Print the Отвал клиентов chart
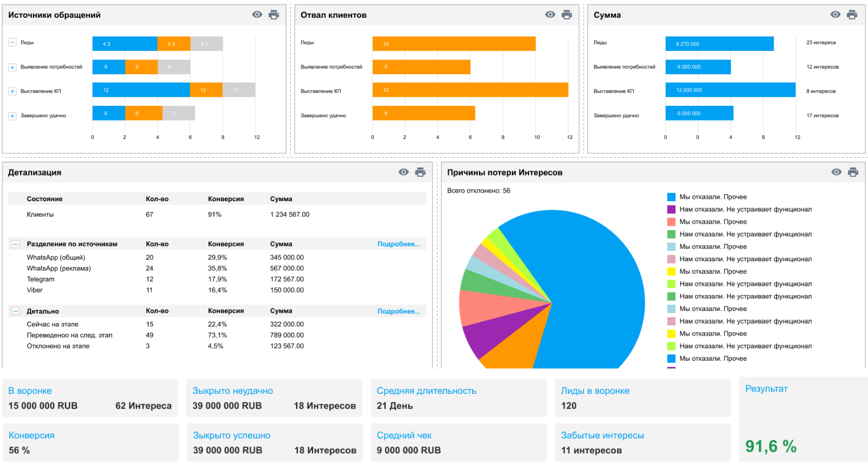The height and width of the screenshot is (467, 868). click(x=566, y=15)
